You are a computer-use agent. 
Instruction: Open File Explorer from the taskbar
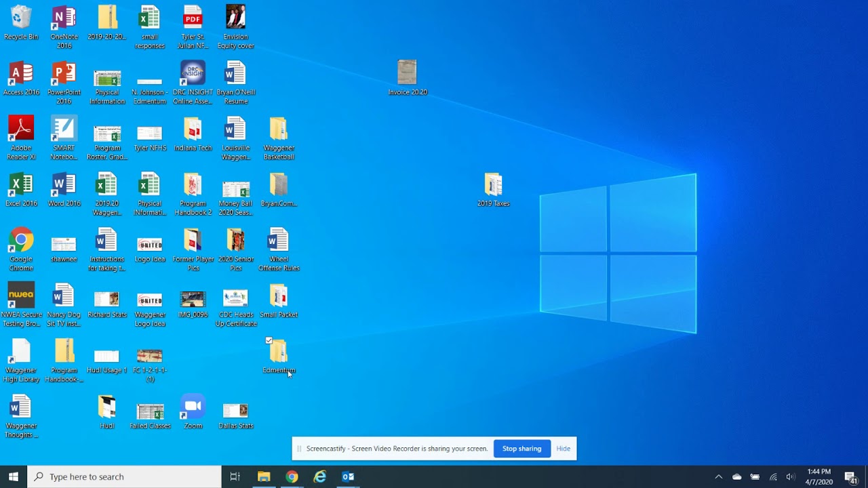click(x=264, y=476)
